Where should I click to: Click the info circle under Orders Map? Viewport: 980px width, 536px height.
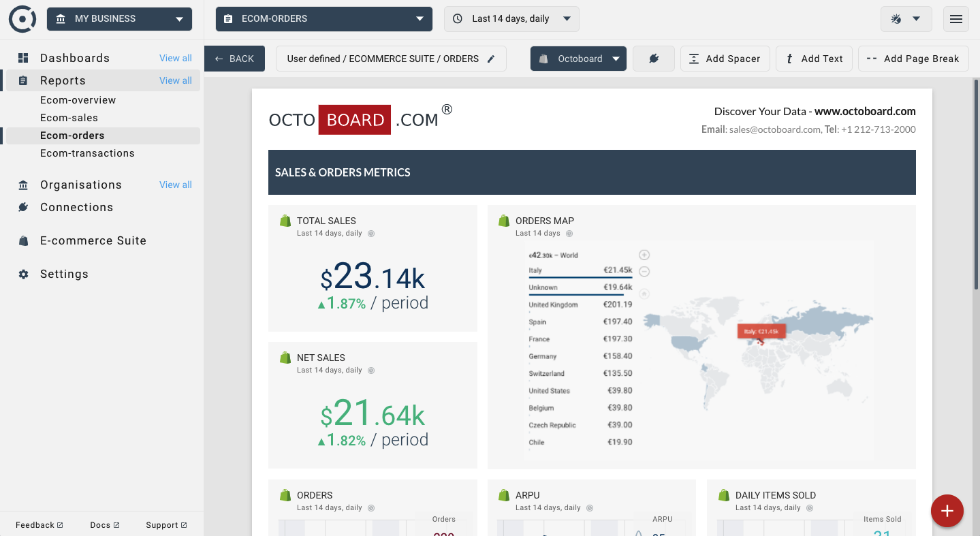569,234
